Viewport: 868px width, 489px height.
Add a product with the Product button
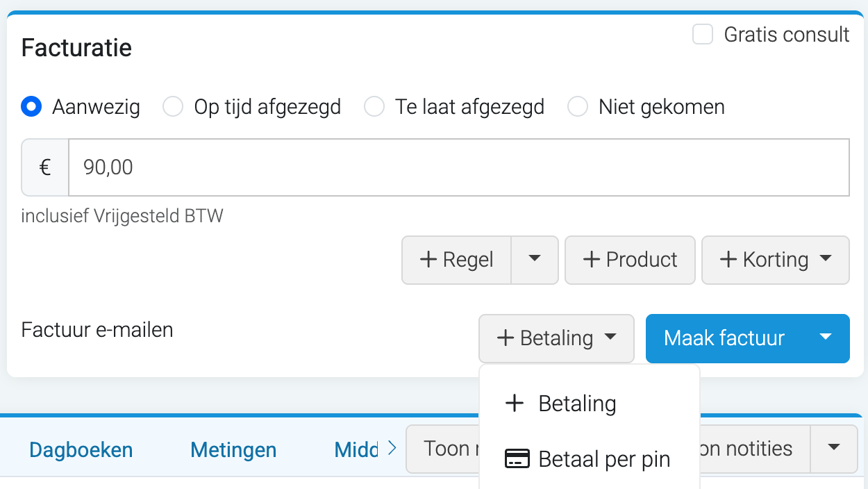pyautogui.click(x=630, y=259)
